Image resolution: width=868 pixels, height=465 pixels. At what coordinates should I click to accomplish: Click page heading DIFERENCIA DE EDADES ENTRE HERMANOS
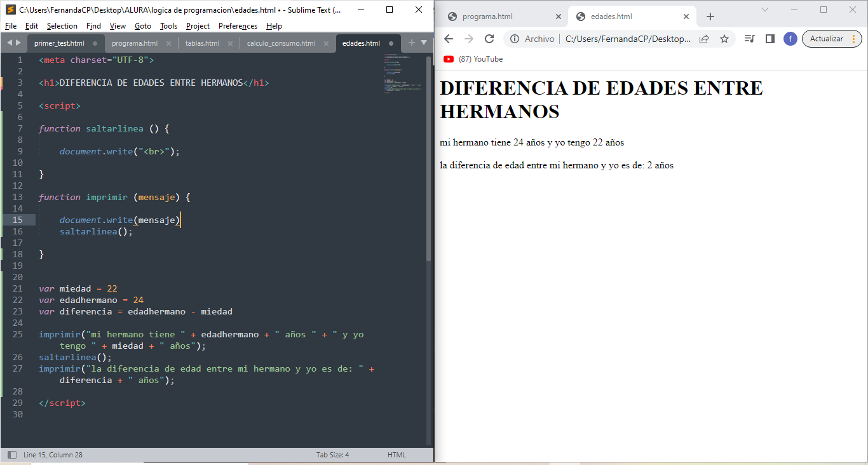(x=601, y=100)
